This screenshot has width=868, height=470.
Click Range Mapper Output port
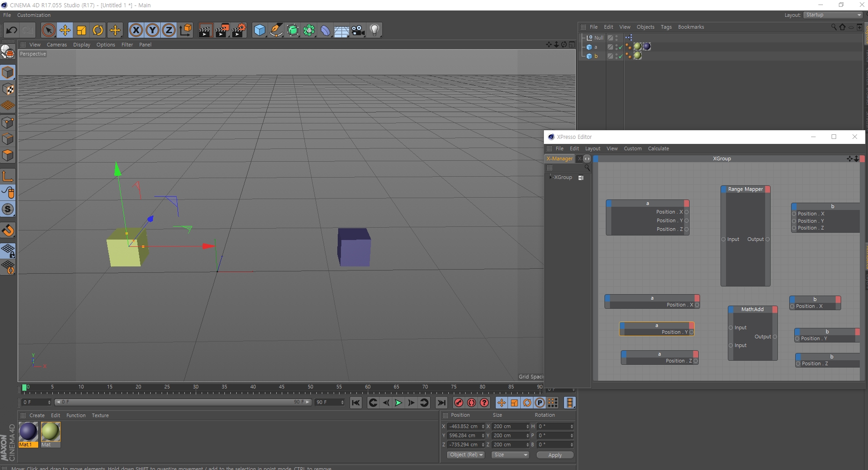[x=767, y=240]
